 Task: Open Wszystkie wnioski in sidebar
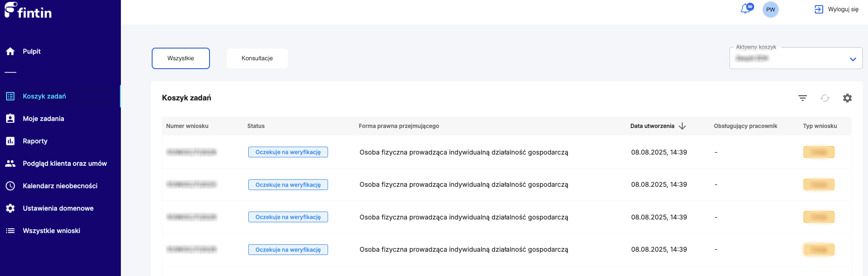[x=51, y=231]
